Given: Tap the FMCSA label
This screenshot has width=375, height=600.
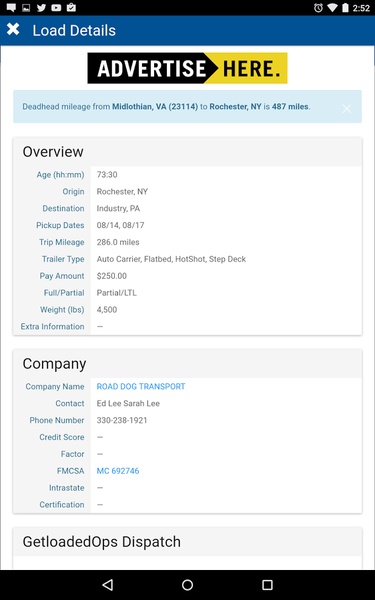Looking at the screenshot, I should [x=70, y=471].
